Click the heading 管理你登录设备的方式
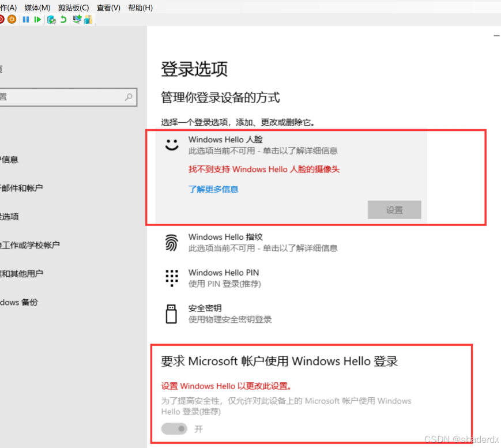The image size is (501, 448). 220,97
